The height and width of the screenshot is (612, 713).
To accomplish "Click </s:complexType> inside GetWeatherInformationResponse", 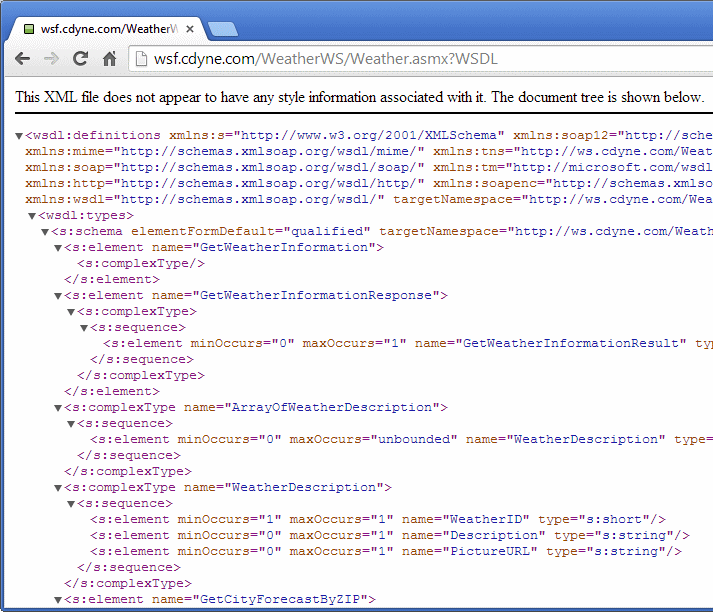I will (x=141, y=376).
